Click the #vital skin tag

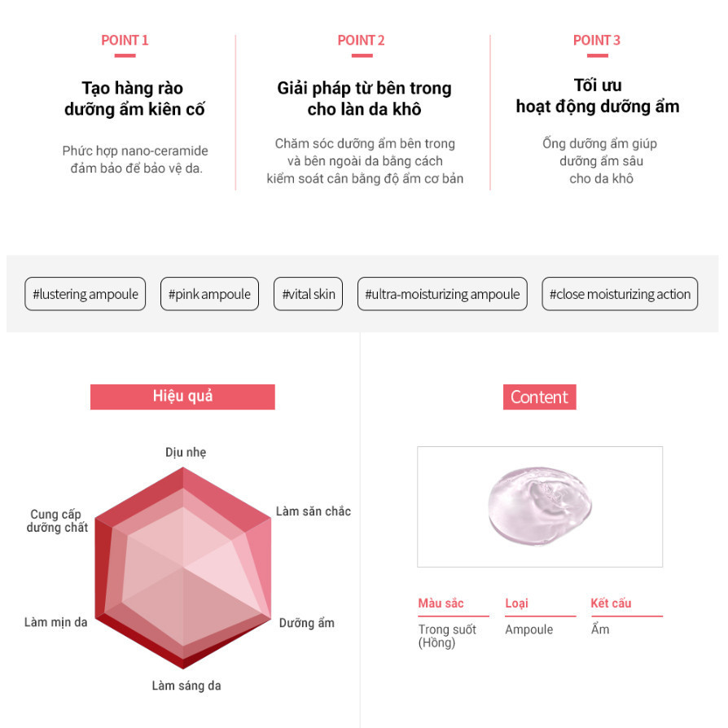[x=309, y=294]
